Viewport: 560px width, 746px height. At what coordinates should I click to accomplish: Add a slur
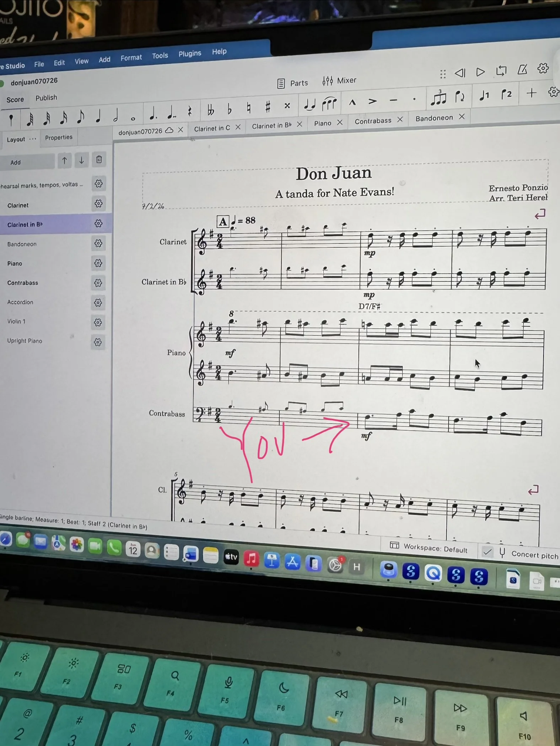(x=329, y=104)
